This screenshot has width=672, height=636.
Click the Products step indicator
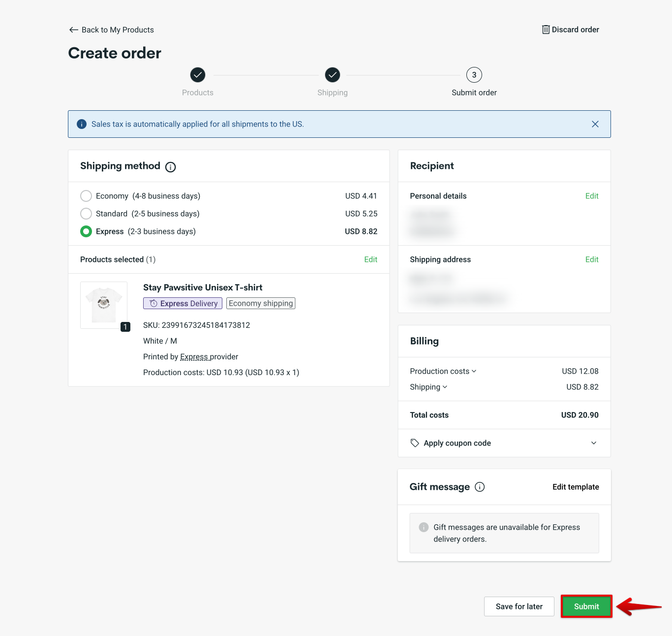point(197,75)
